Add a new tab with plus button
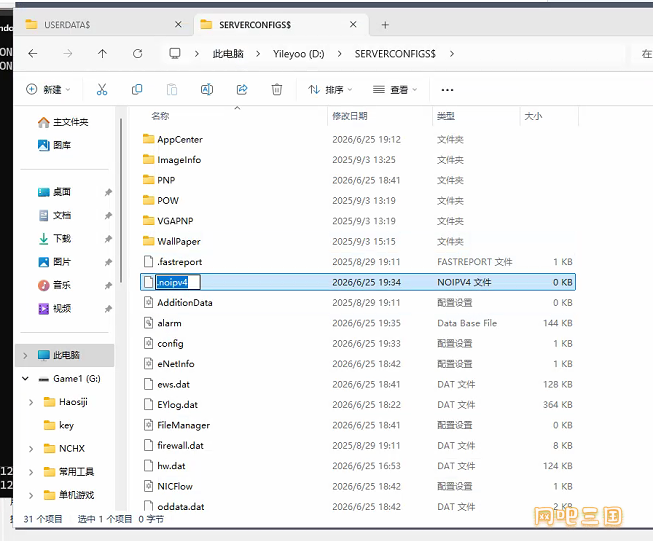Viewport: 653px width, 541px height. [x=385, y=25]
